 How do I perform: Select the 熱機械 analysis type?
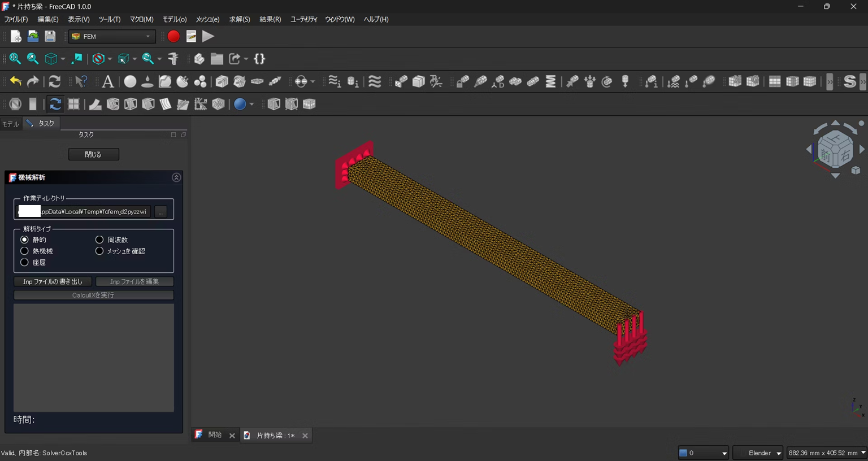[25, 251]
